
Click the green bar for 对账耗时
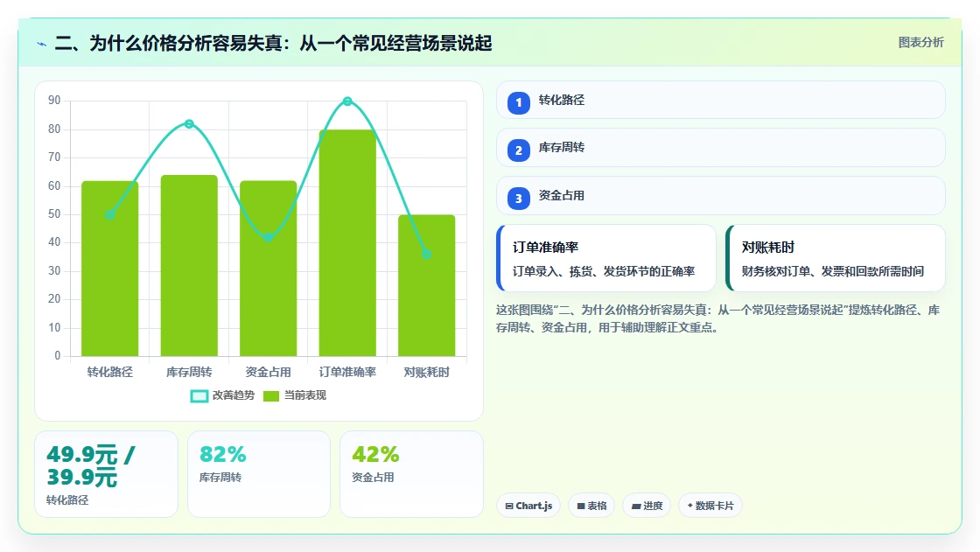tap(427, 286)
